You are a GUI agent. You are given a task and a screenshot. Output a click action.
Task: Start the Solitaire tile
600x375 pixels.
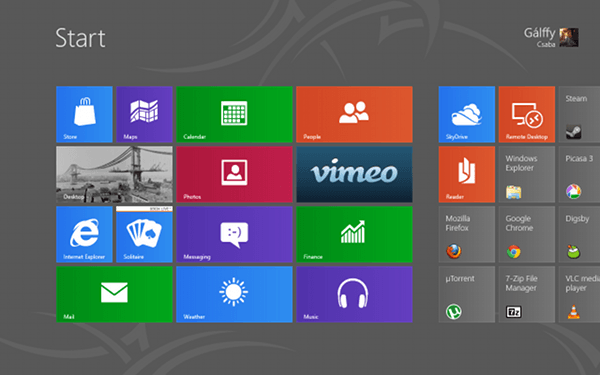click(144, 235)
